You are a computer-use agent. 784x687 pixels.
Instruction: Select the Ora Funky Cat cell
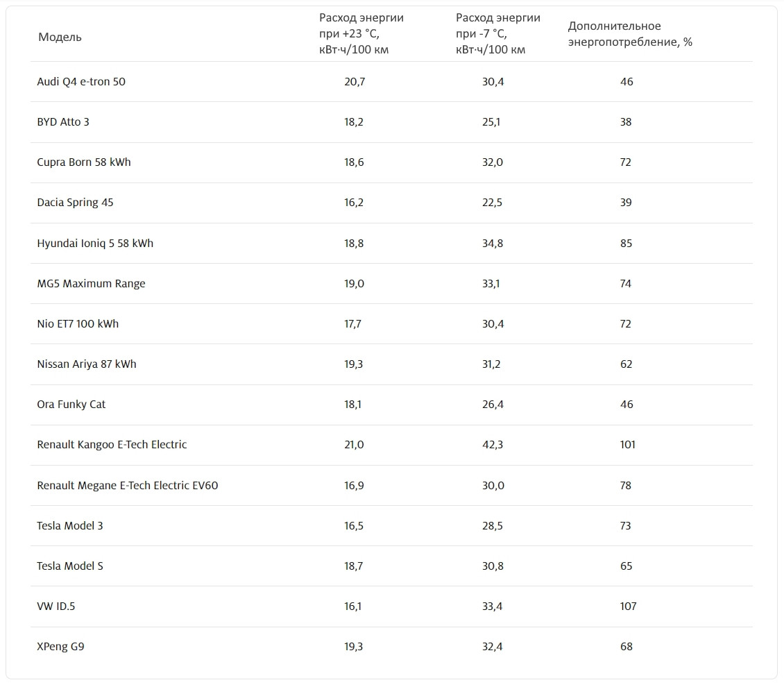point(71,405)
